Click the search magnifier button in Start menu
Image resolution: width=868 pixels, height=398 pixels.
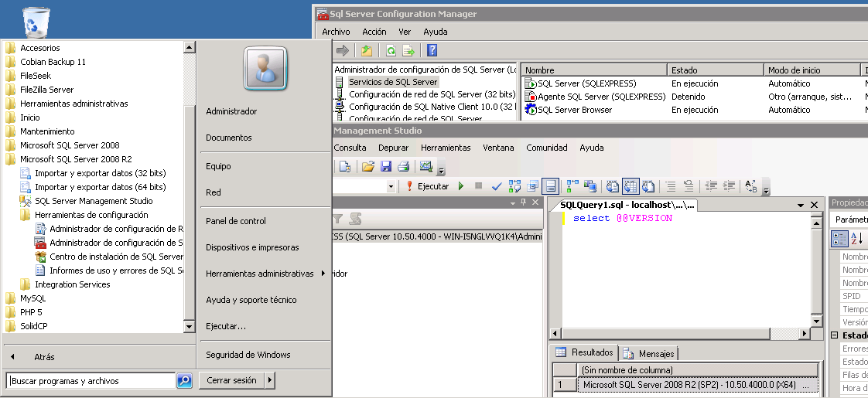click(x=184, y=380)
